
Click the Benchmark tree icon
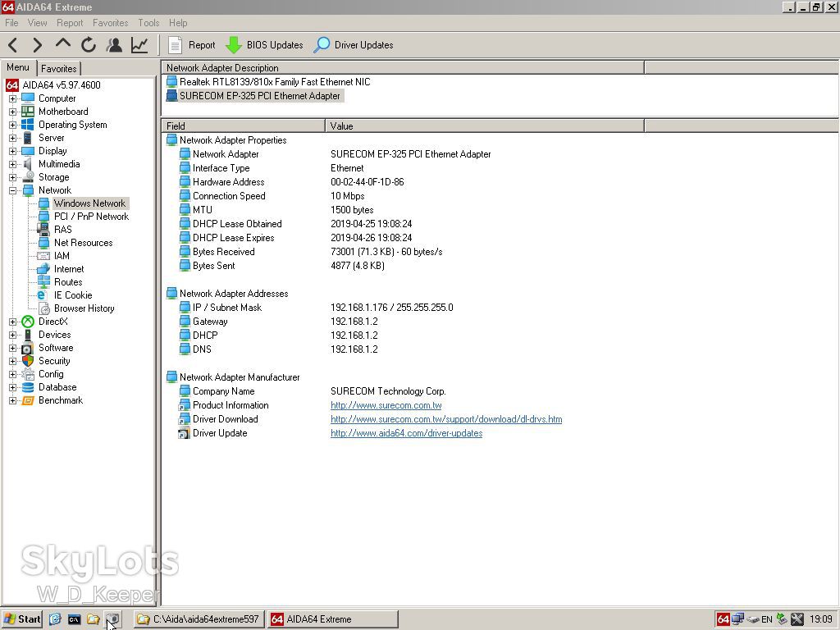(28, 400)
